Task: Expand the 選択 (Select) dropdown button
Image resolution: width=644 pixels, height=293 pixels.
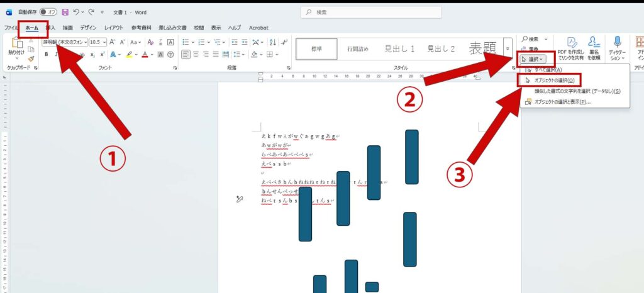Action: pyautogui.click(x=533, y=58)
